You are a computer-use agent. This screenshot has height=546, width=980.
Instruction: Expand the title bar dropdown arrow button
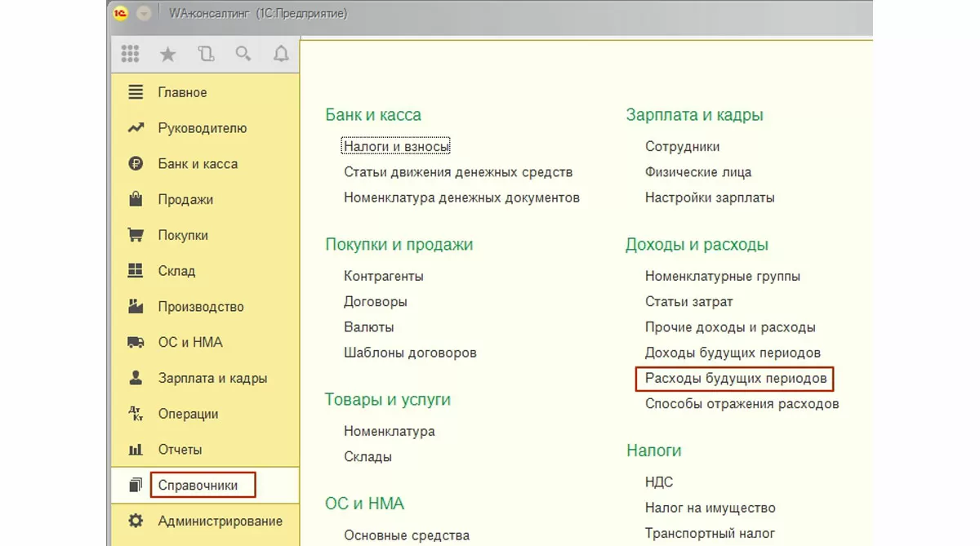(145, 14)
